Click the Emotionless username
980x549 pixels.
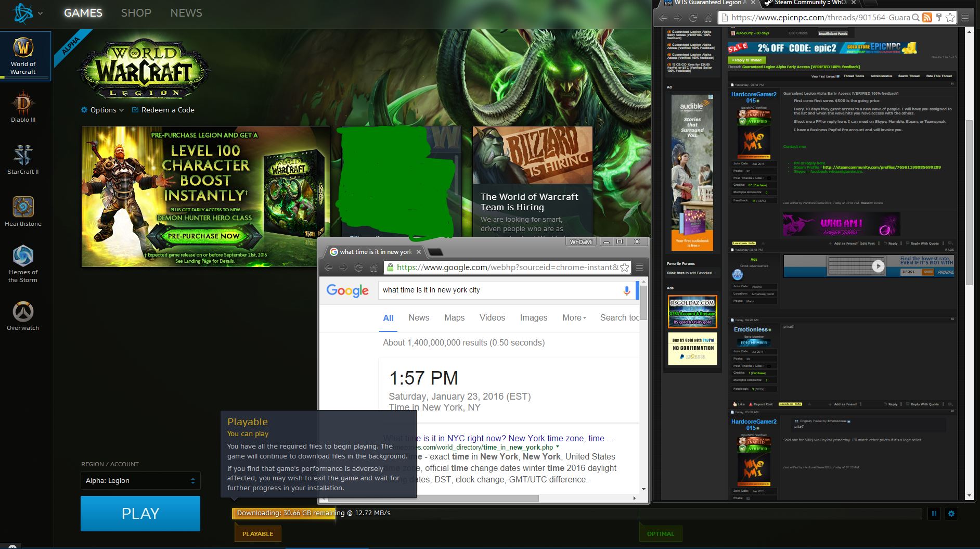[751, 329]
